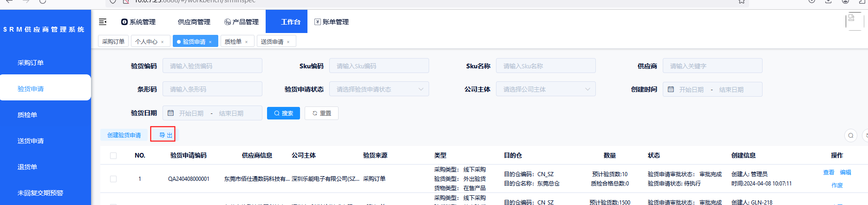Screen dimensions: 868x205
Task: Open the user avatar in top-right corner
Action: 854,21
